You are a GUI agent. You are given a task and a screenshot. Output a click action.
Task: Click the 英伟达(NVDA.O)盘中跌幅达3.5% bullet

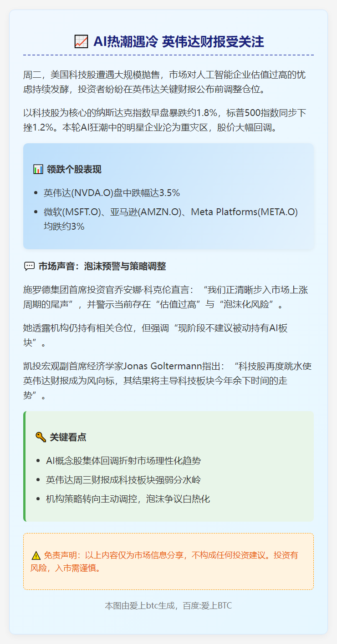[x=112, y=193]
